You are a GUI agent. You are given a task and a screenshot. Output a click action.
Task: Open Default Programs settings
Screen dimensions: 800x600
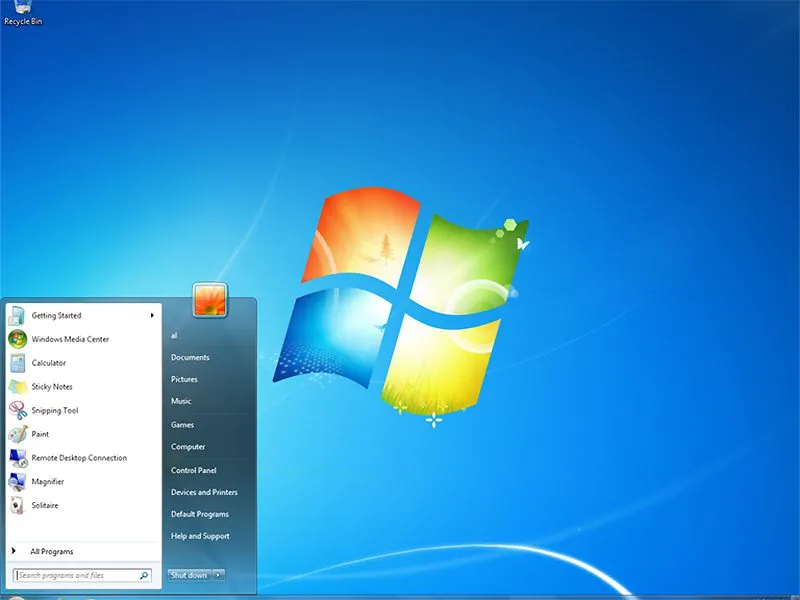coord(200,514)
